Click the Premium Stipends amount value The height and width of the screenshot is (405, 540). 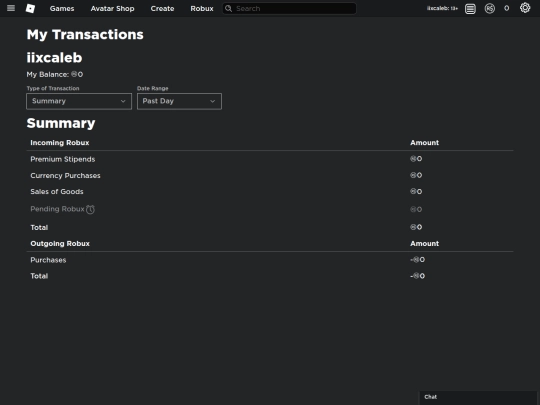tap(416, 159)
